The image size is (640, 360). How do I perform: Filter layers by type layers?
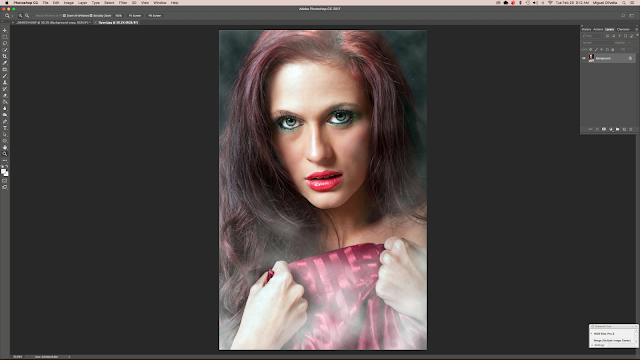coord(619,36)
